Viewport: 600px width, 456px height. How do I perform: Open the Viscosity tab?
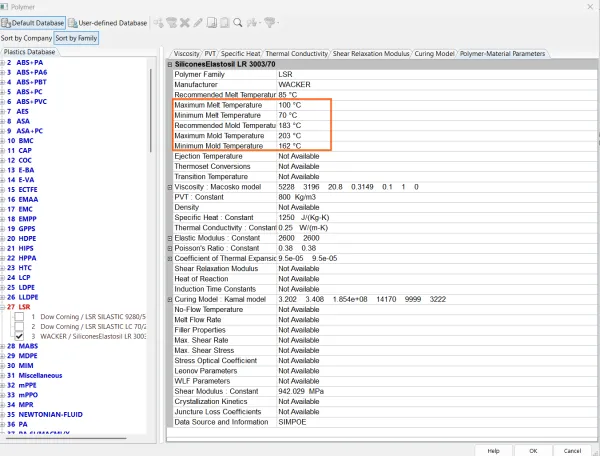click(x=186, y=54)
